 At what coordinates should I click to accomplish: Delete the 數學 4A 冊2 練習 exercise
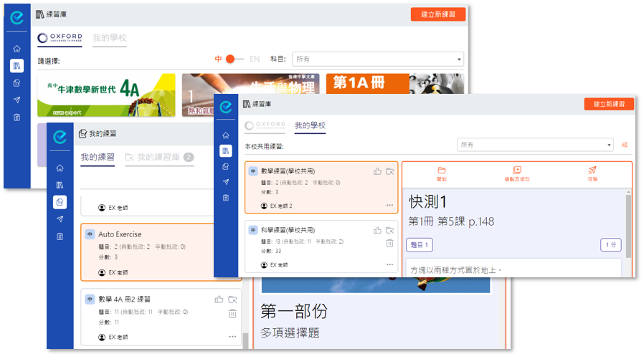pos(232,313)
